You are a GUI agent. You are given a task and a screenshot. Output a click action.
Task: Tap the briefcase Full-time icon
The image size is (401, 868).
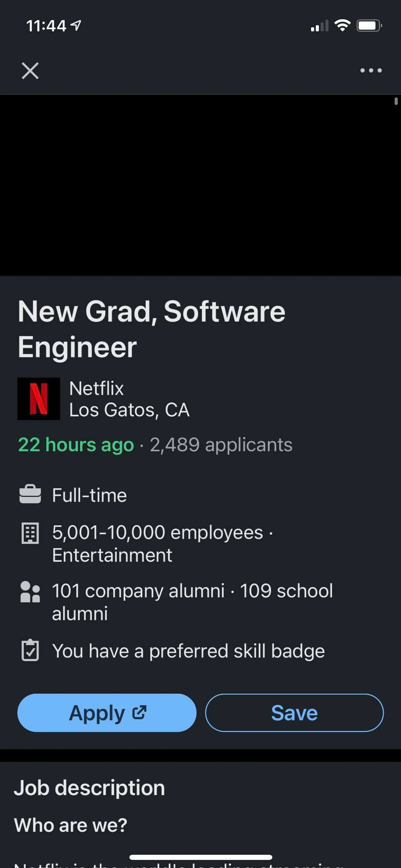pos(30,494)
